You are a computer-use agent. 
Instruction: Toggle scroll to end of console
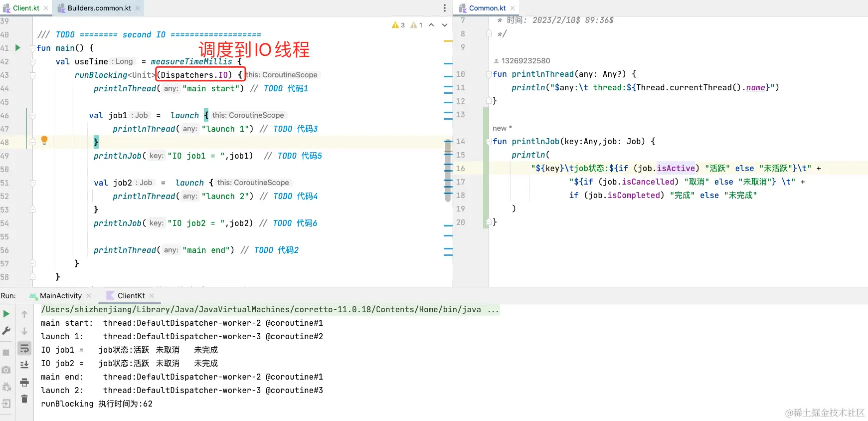click(x=24, y=365)
